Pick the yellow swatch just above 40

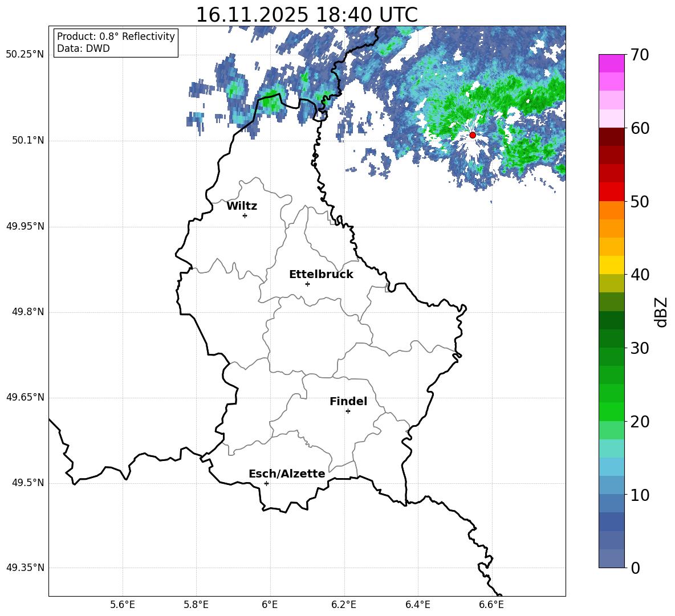[611, 266]
